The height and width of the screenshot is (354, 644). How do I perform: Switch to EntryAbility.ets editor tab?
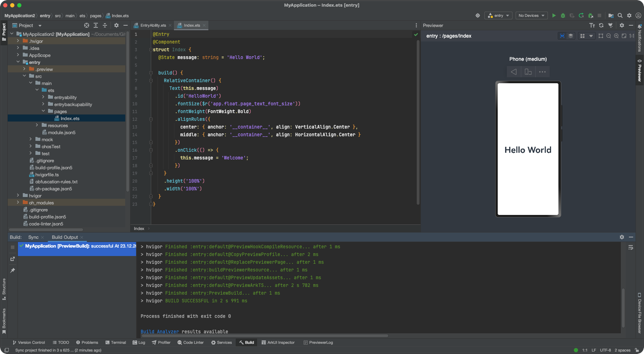153,25
